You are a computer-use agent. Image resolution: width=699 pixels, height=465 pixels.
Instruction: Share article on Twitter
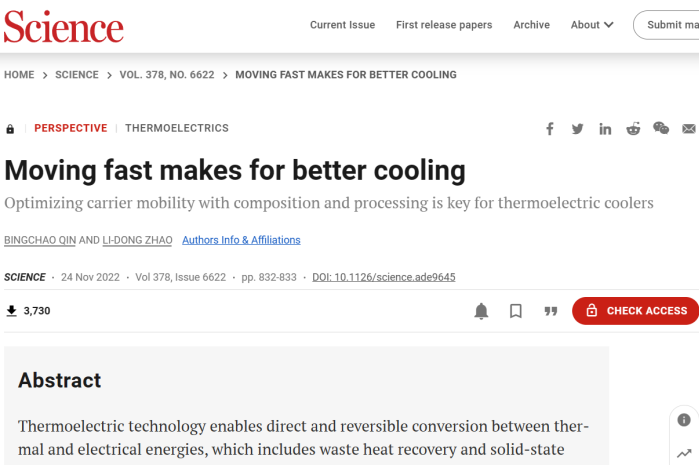click(x=577, y=129)
